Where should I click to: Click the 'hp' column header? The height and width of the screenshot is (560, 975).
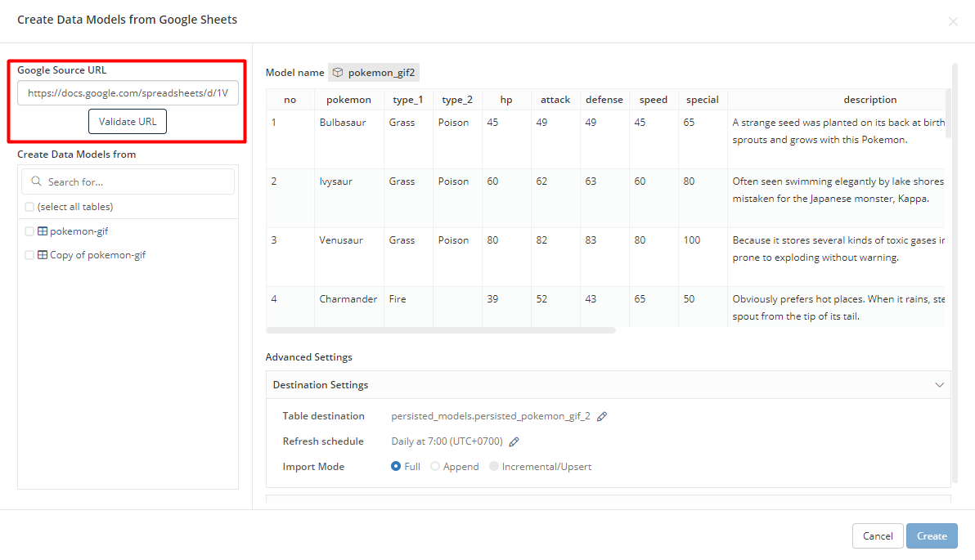pyautogui.click(x=506, y=100)
